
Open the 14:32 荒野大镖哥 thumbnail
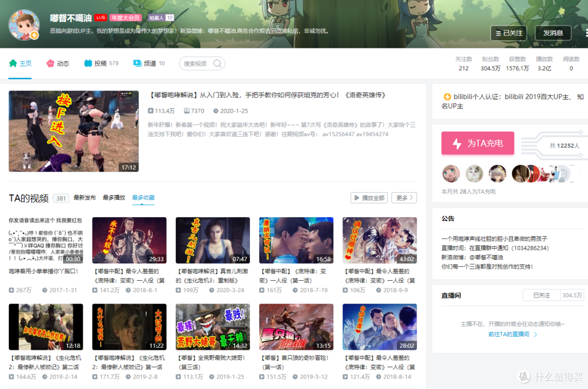tap(213, 327)
